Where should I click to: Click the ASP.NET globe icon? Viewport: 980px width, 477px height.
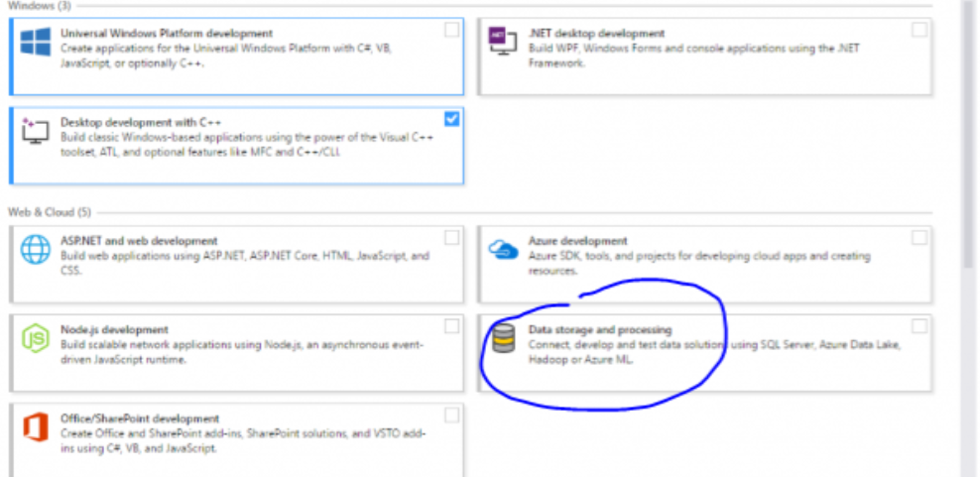click(36, 250)
